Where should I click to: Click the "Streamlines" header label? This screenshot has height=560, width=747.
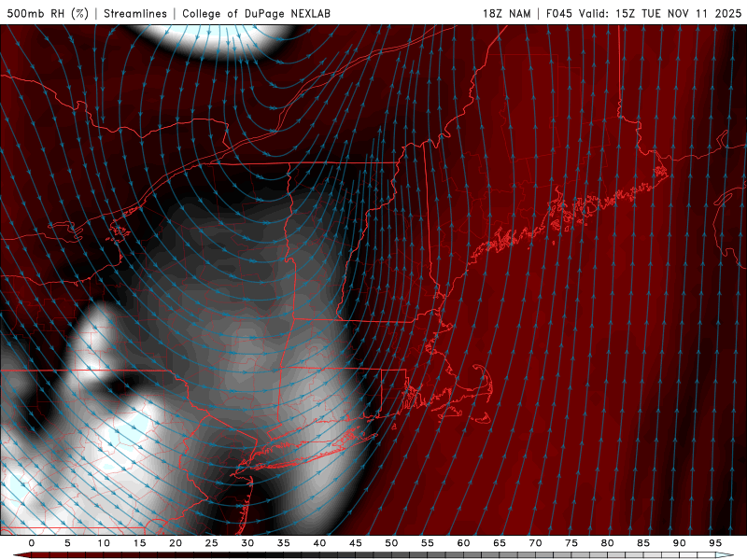pyautogui.click(x=135, y=13)
